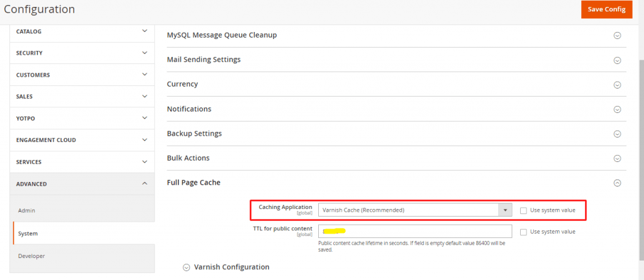644x280 pixels.
Task: Collapse the Advanced sidebar section
Action: (x=82, y=184)
